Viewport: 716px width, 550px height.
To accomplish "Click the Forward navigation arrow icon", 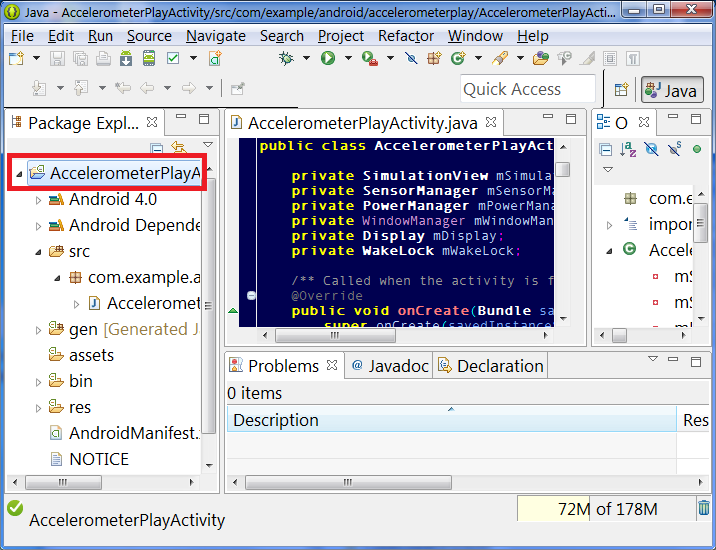I will pos(189,87).
